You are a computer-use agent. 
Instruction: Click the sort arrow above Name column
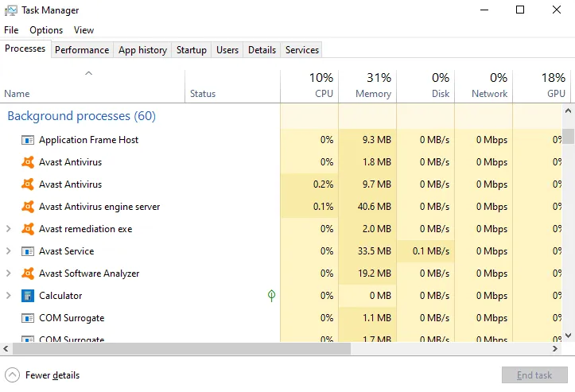point(88,73)
